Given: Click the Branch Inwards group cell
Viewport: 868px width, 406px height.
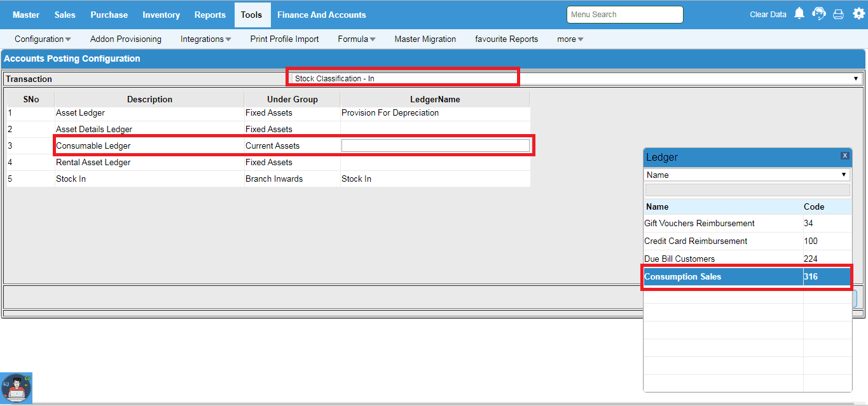Looking at the screenshot, I should click(x=292, y=179).
